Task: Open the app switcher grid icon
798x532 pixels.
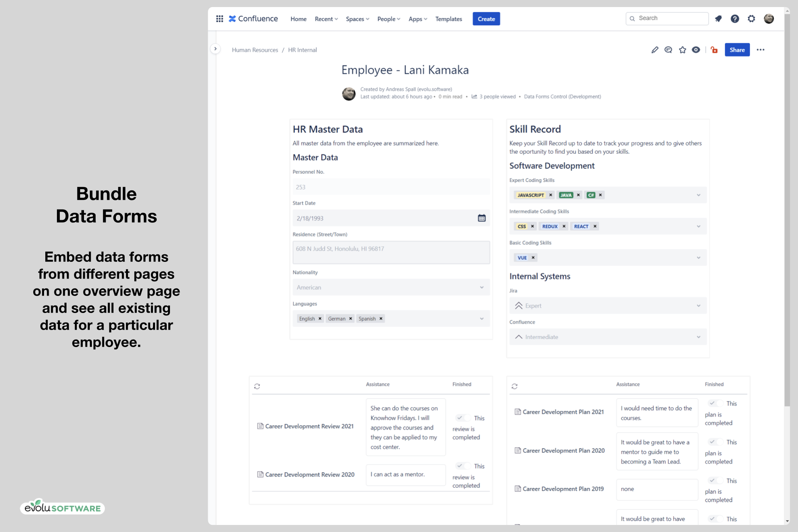Action: (x=219, y=19)
